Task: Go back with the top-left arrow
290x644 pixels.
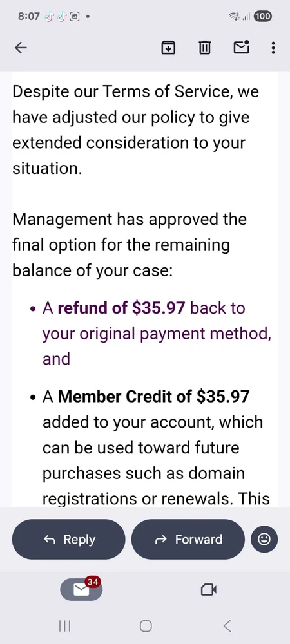Action: click(21, 48)
